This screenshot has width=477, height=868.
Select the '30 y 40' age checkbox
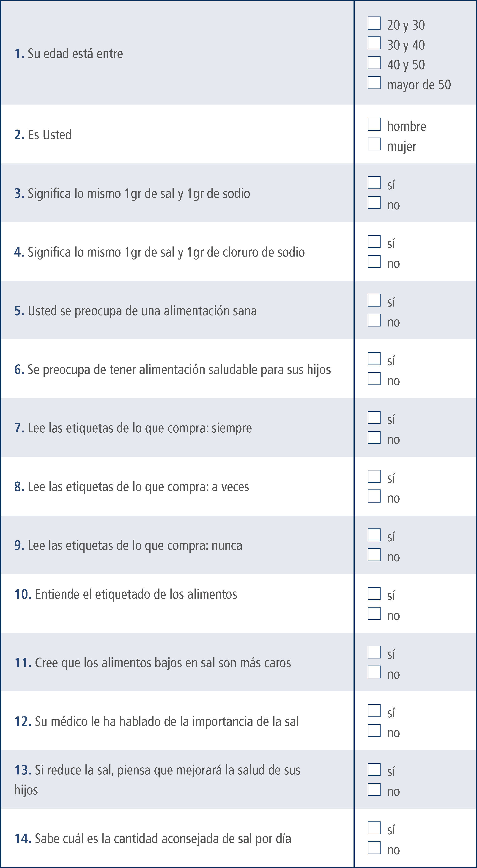click(374, 43)
